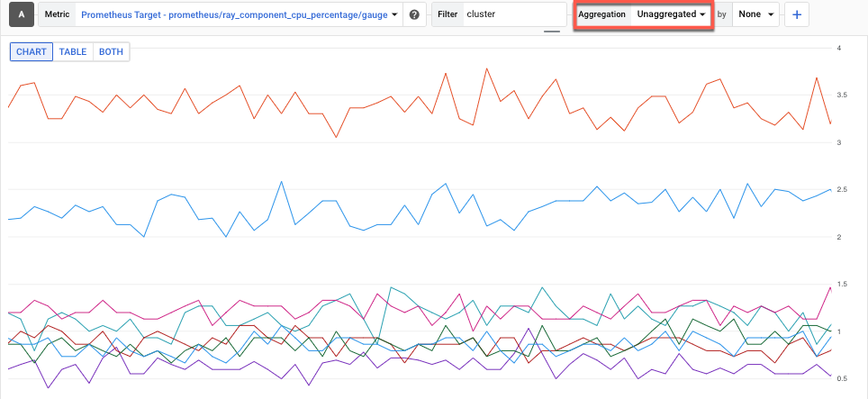Screen dimensions: 868x399
Task: Click the Aggregation label
Action: point(601,14)
